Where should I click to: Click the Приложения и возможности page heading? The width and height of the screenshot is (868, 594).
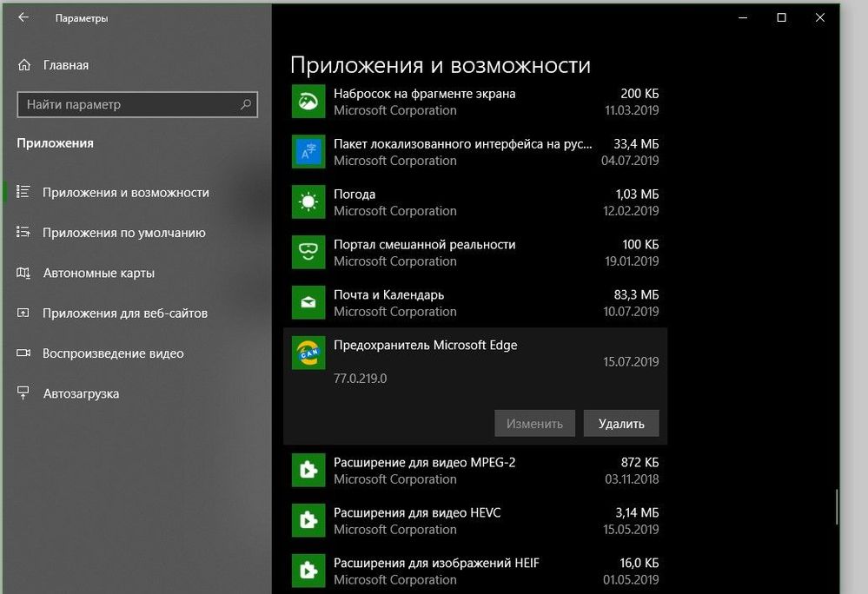pyautogui.click(x=441, y=65)
